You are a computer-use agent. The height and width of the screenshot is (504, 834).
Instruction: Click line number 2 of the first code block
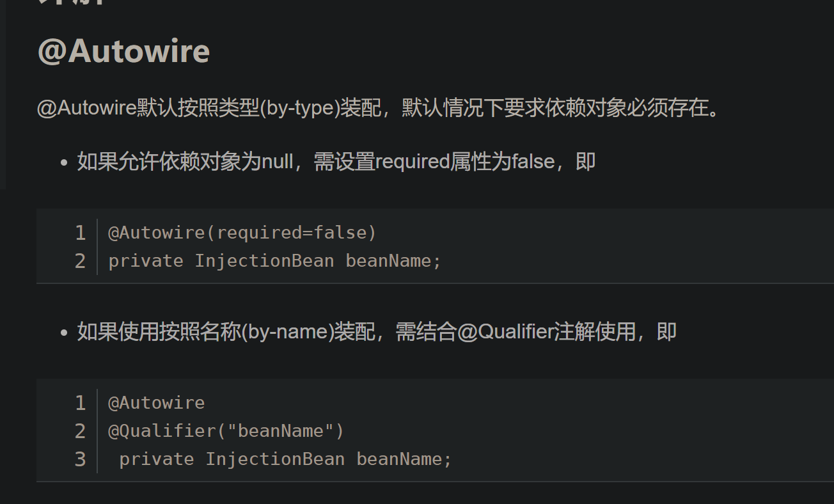pyautogui.click(x=80, y=261)
